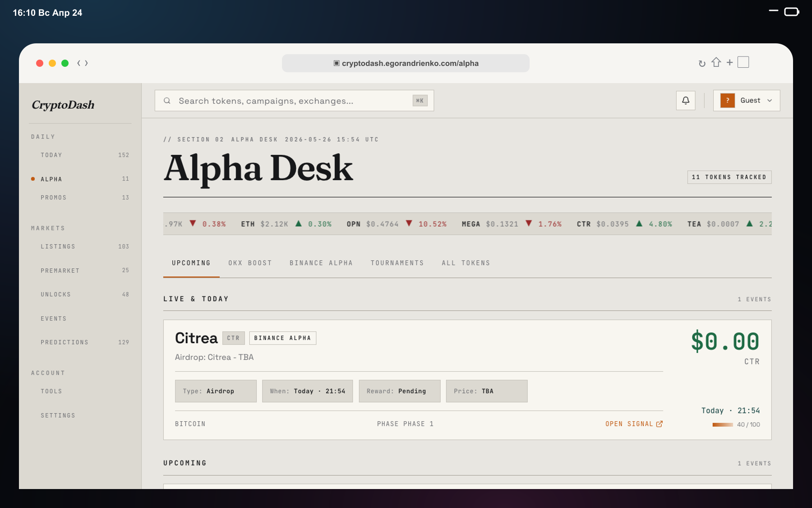The image size is (812, 508).
Task: Click the When: Today 21:54 chip
Action: [307, 391]
